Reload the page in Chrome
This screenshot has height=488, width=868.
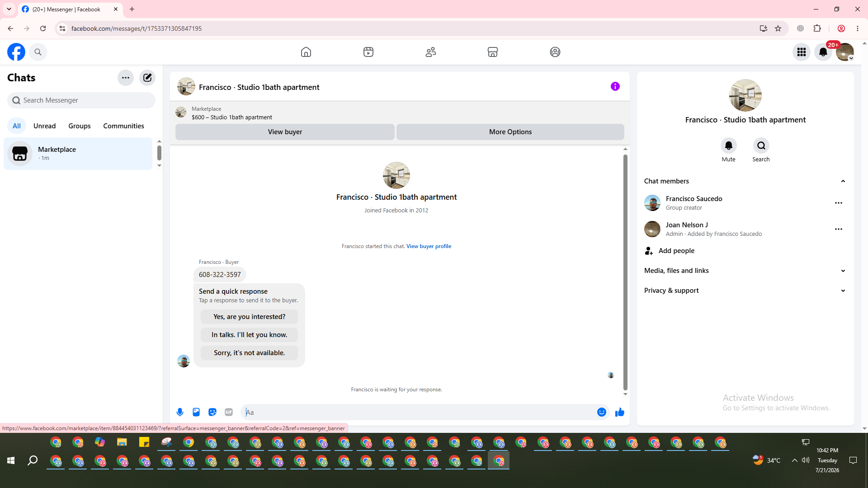coord(43,28)
